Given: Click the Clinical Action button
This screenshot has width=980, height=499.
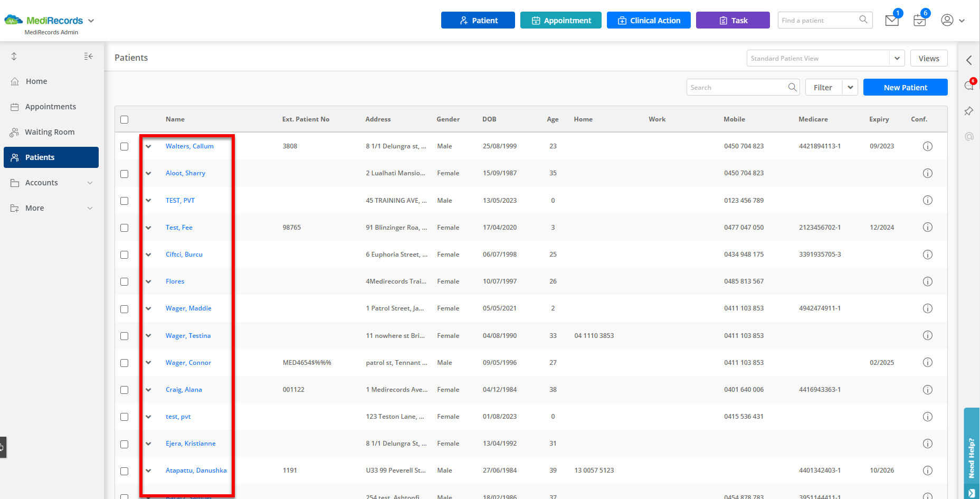Looking at the screenshot, I should [x=649, y=20].
